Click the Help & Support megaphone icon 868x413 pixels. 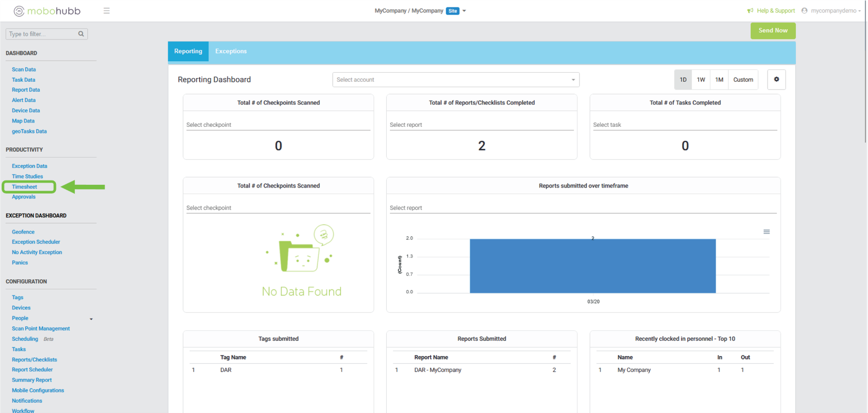[750, 11]
